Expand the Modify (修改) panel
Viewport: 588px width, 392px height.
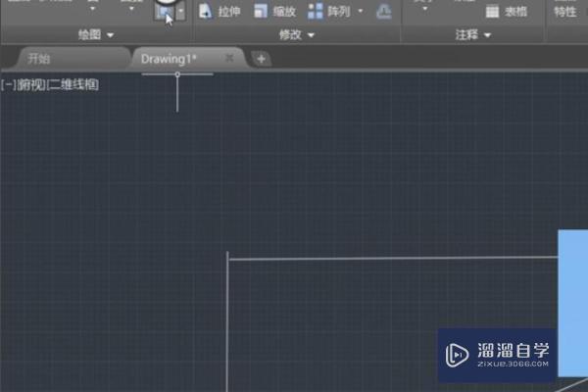(297, 35)
